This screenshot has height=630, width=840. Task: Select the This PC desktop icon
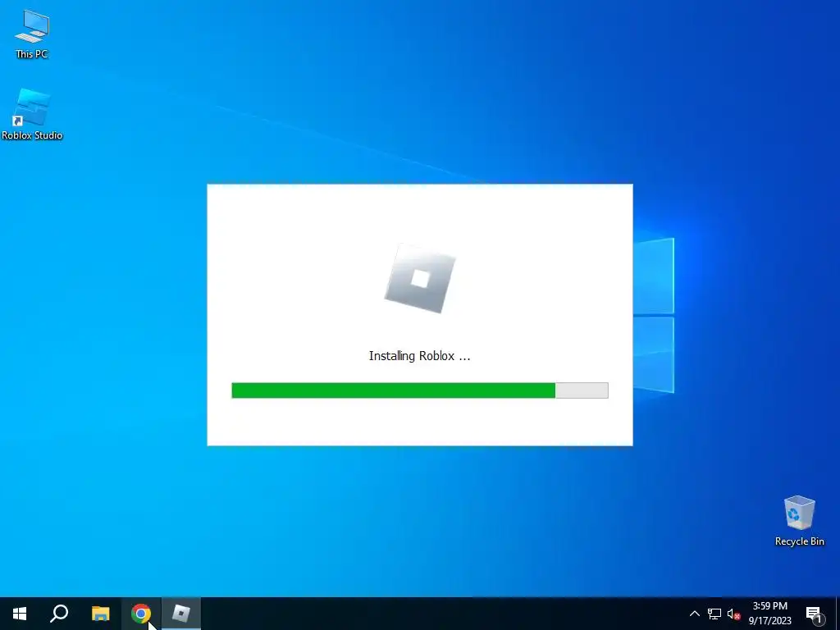coord(32,34)
